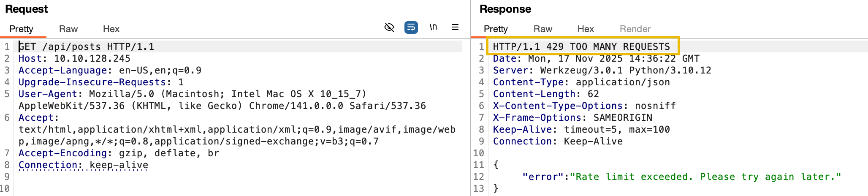Select the Request Pretty tab
This screenshot has width=868, height=196.
21,29
